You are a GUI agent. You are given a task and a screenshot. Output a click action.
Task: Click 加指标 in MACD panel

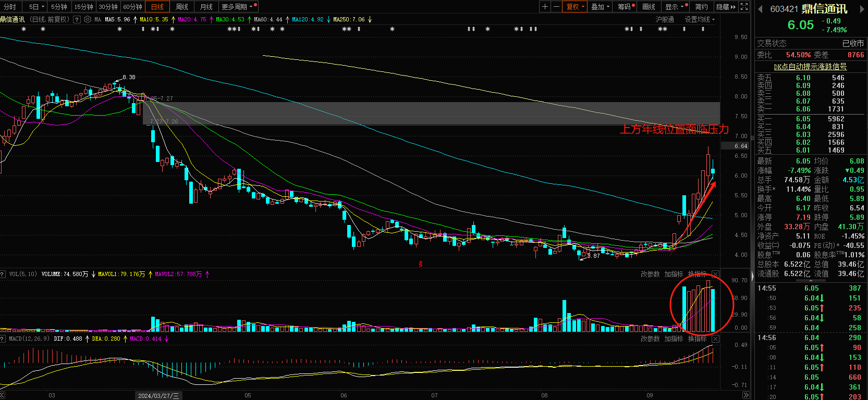click(x=674, y=339)
